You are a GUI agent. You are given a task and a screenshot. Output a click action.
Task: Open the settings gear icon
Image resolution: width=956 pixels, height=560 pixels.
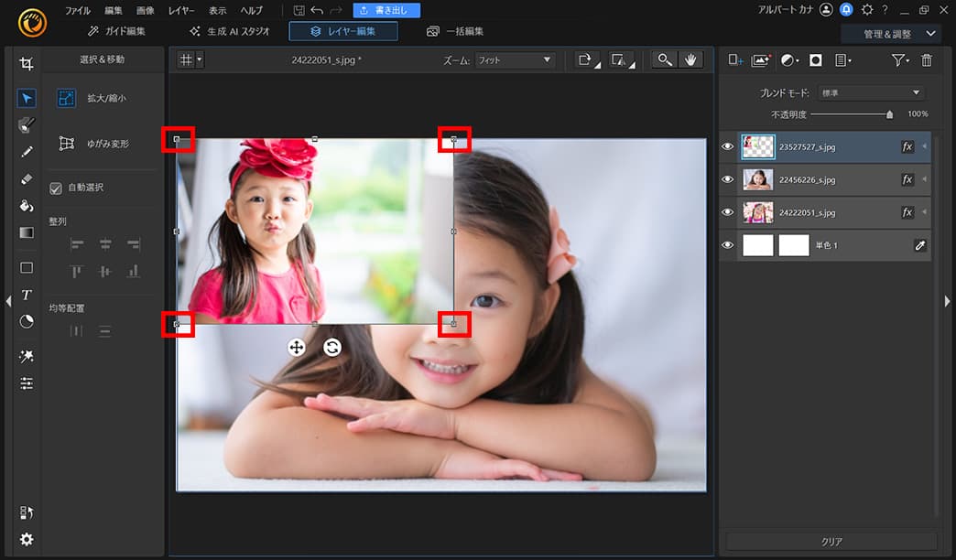(x=27, y=540)
